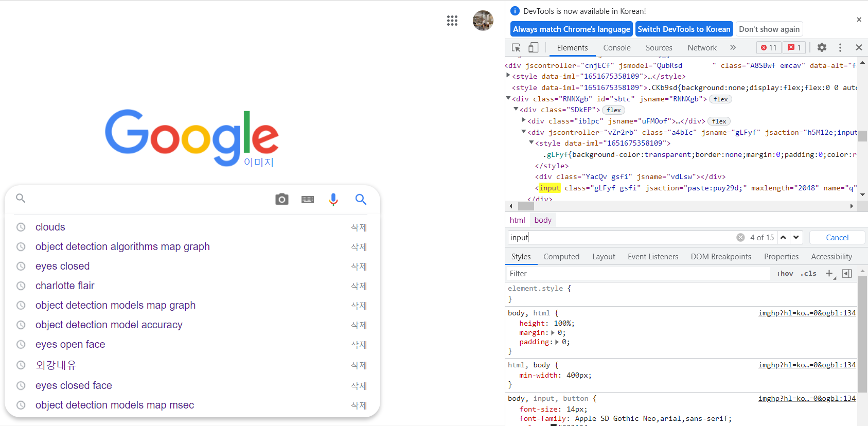Click the DevTools find input field
This screenshot has height=426, width=868.
pyautogui.click(x=621, y=237)
